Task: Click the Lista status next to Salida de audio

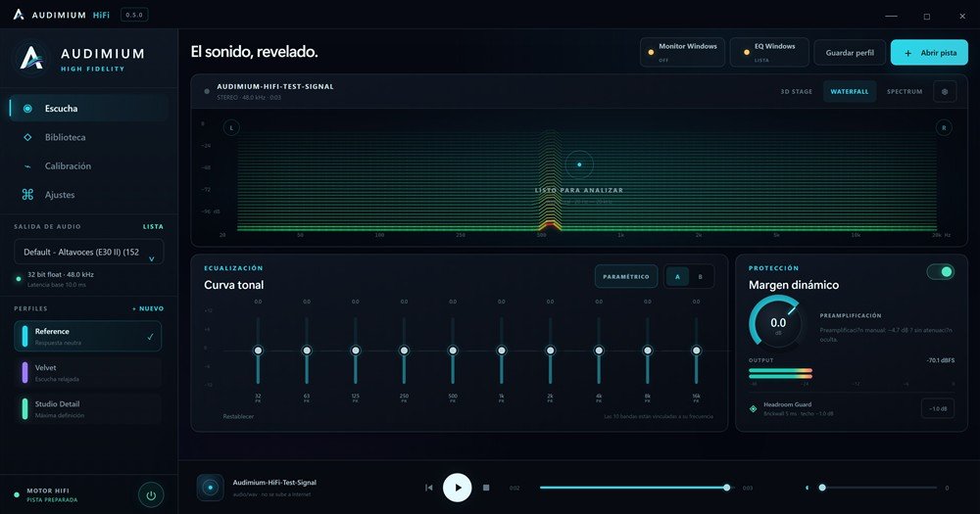Action: (153, 227)
